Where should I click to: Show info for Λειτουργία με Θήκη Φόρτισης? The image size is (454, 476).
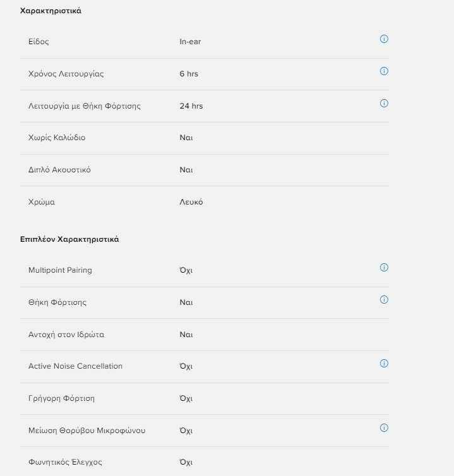(384, 103)
